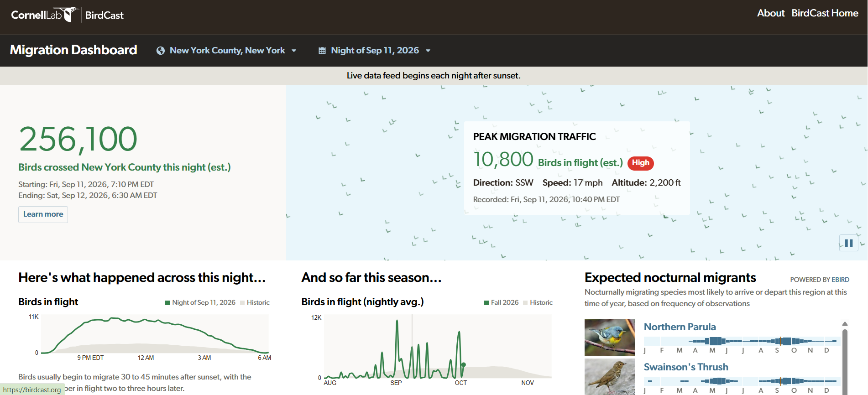
Task: Click the nightly Birds in flight line chart
Action: tap(155, 334)
